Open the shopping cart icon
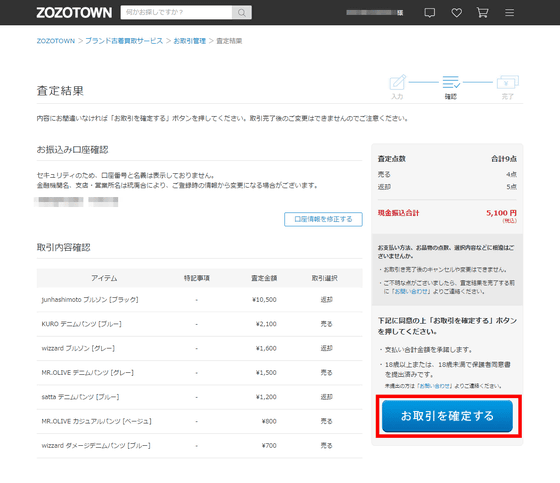The image size is (560, 483). 482,13
